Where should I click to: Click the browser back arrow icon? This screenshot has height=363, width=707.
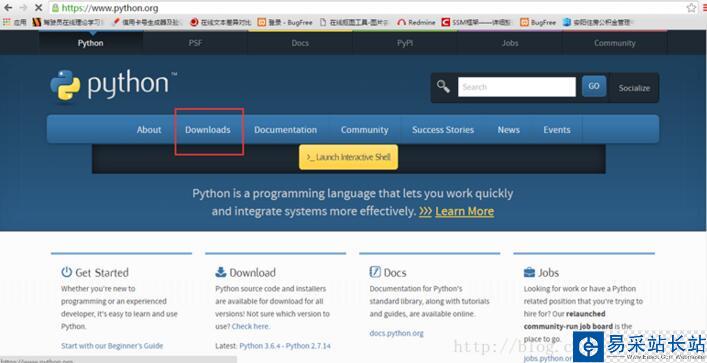[8, 8]
